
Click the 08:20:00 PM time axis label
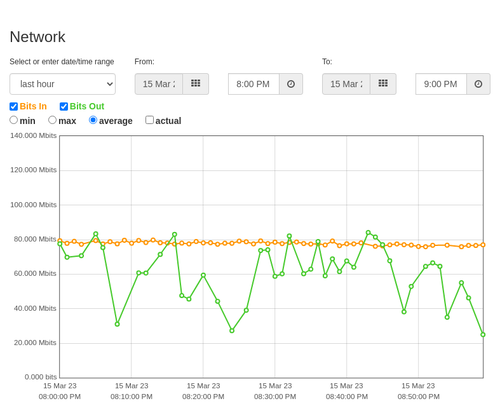click(x=203, y=397)
